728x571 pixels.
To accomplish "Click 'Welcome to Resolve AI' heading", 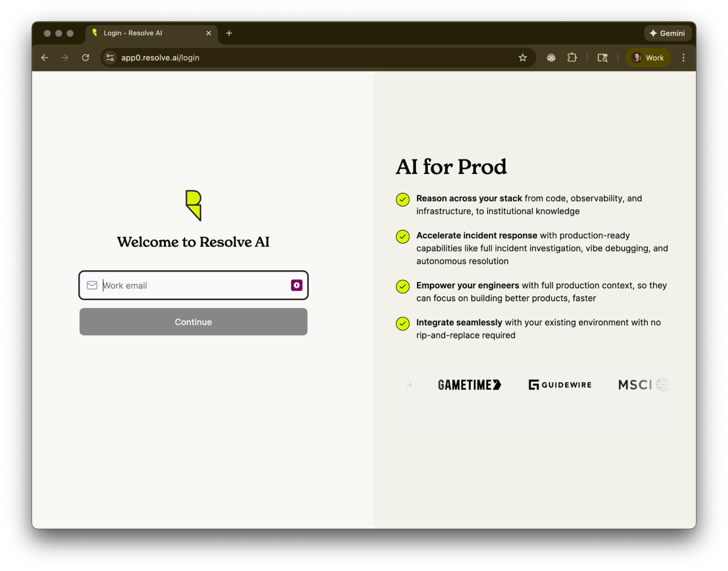I will click(193, 242).
